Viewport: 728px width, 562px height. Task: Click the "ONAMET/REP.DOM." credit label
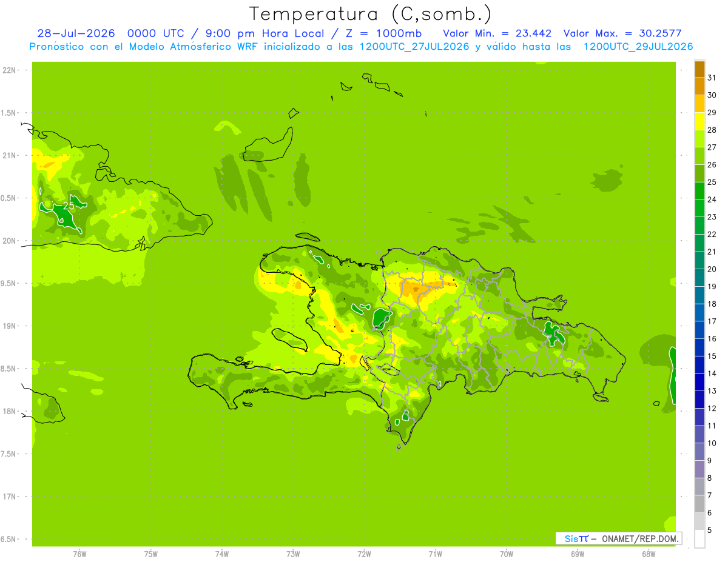(640, 538)
